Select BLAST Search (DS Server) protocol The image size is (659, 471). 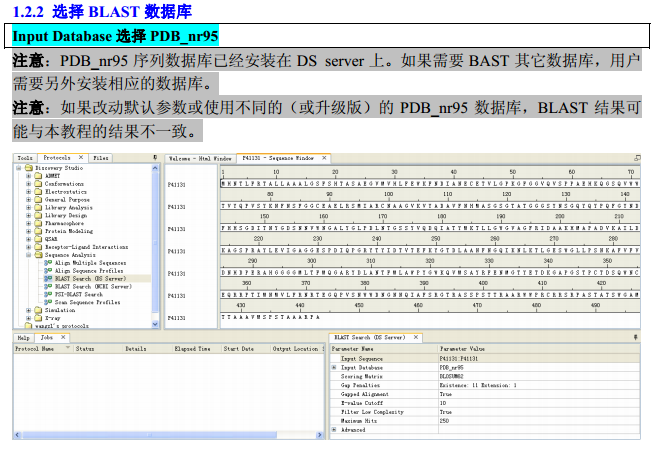coord(90,279)
